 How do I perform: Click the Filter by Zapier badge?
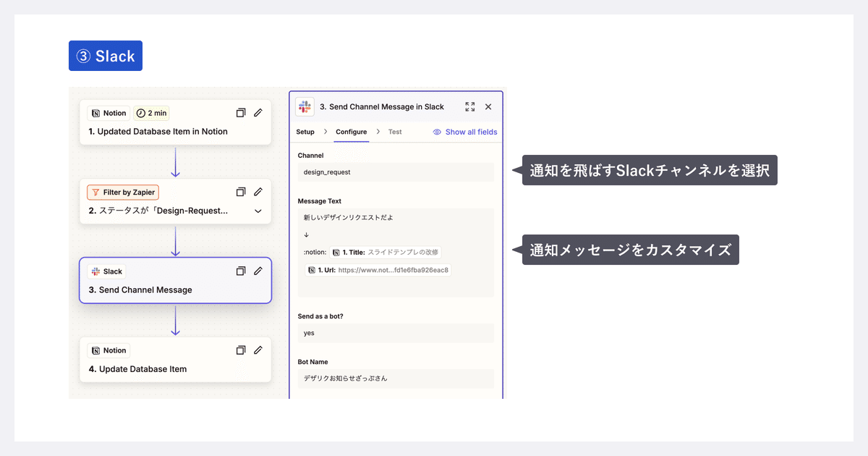coord(123,192)
